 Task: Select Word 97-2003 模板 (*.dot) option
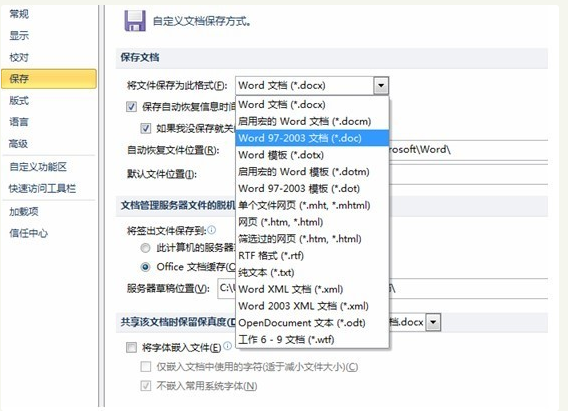[x=312, y=188]
